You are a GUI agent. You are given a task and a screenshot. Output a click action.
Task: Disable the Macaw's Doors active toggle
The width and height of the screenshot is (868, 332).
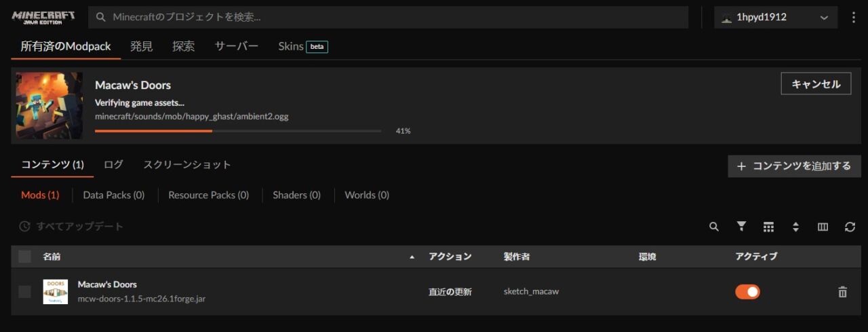tap(747, 292)
